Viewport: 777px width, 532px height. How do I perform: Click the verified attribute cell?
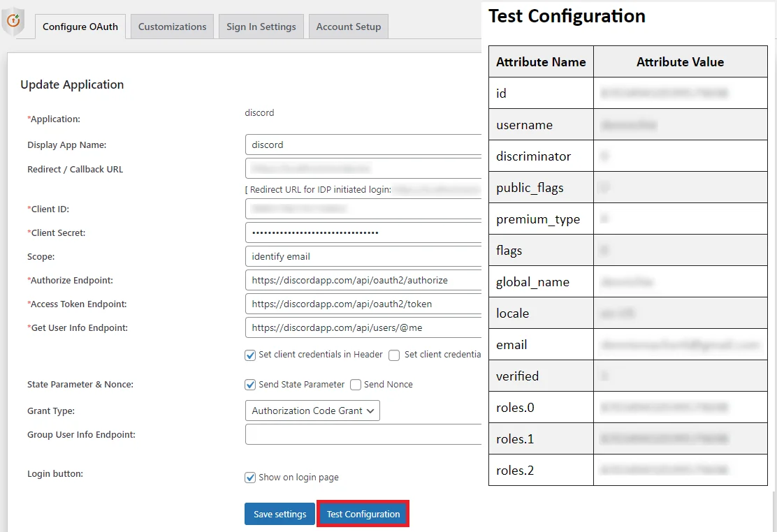[x=541, y=376]
